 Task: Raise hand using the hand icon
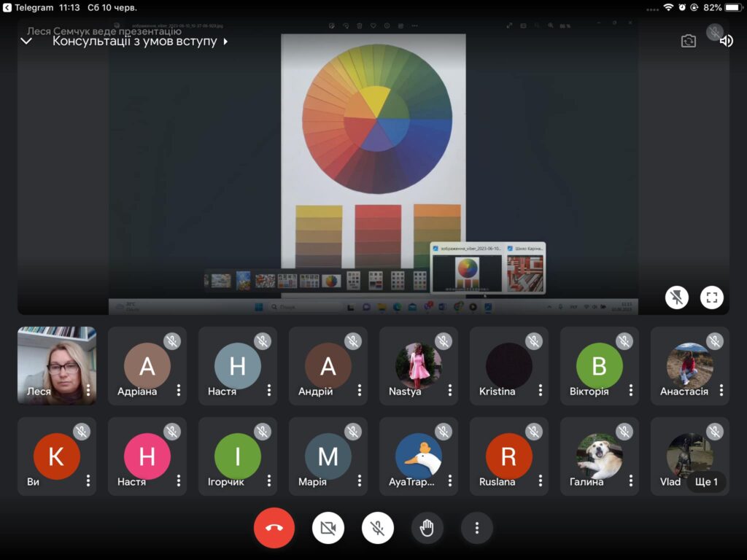pos(427,528)
